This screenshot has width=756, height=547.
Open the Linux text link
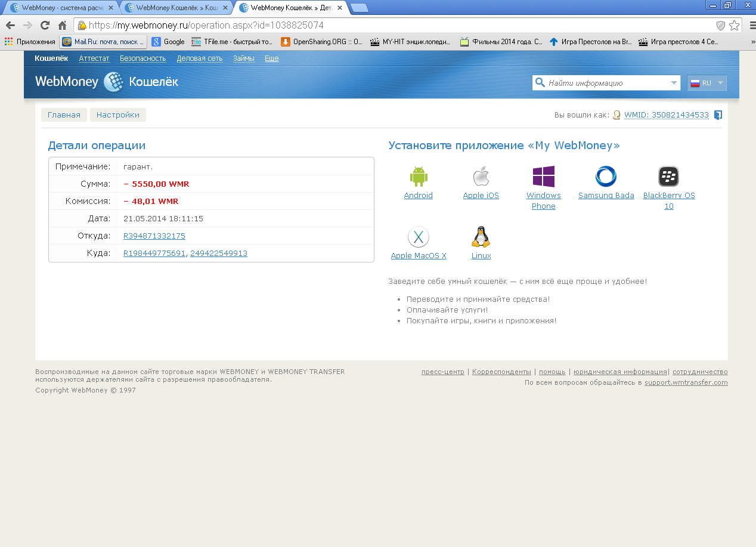pos(481,256)
